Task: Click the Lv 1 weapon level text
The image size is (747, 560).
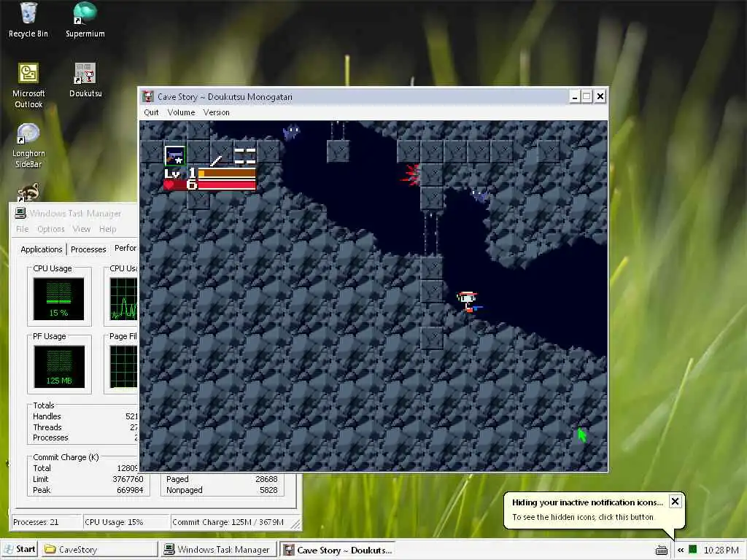Action: coord(180,173)
